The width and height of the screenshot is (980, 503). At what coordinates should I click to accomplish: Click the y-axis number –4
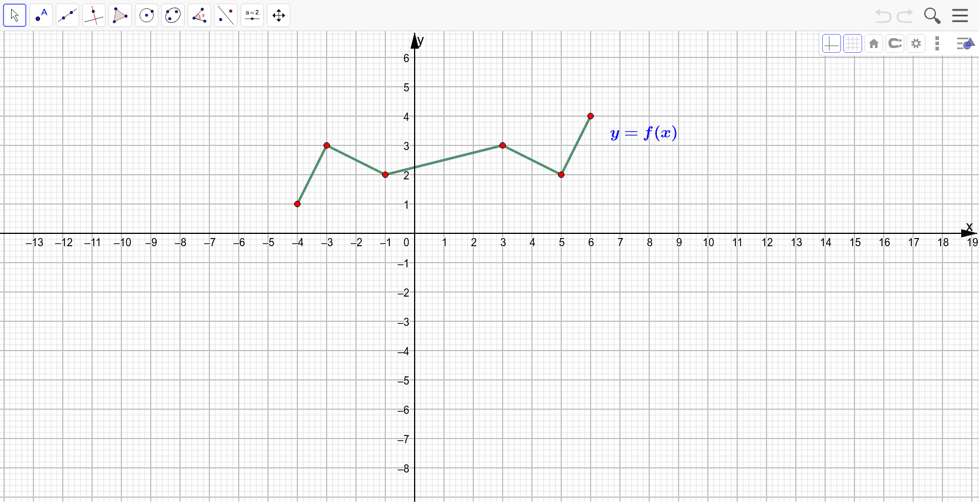(403, 352)
